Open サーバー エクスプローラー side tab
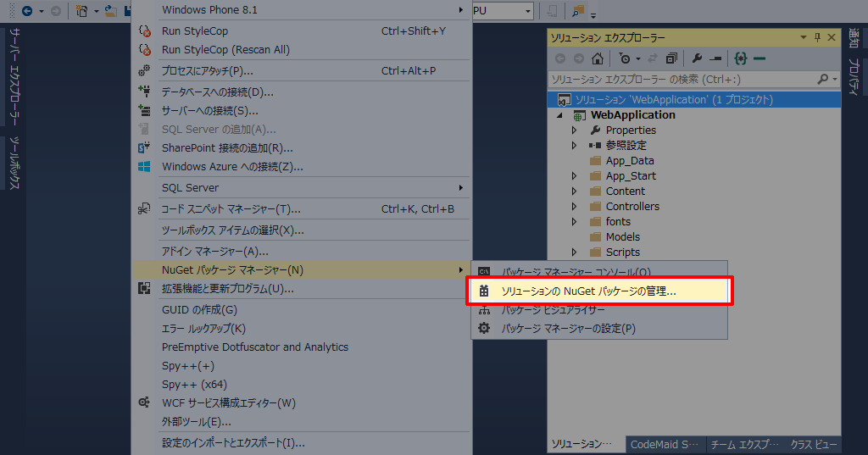Image resolution: width=868 pixels, height=455 pixels. point(14,76)
